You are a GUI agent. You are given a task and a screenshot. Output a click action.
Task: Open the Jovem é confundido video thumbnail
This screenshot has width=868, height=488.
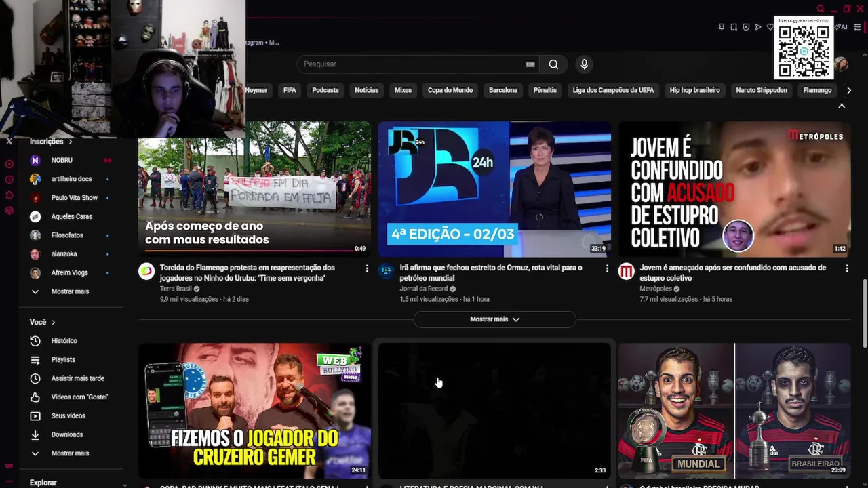pyautogui.click(x=734, y=189)
